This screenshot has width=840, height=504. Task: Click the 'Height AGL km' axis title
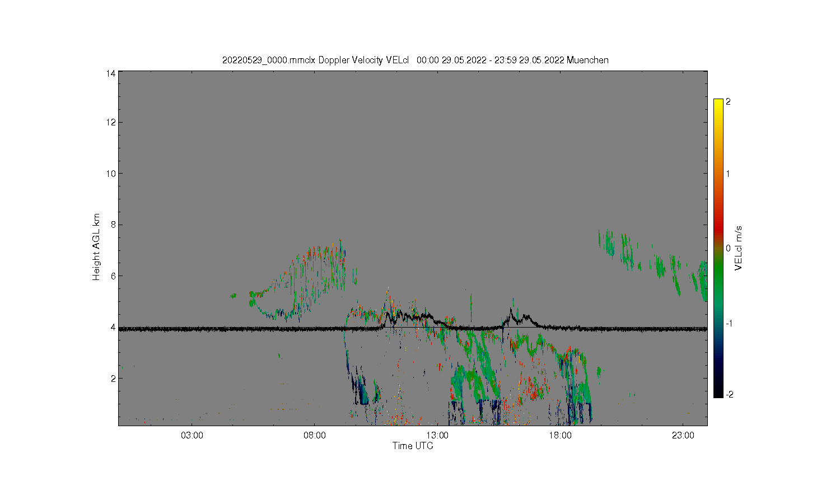[96, 247]
